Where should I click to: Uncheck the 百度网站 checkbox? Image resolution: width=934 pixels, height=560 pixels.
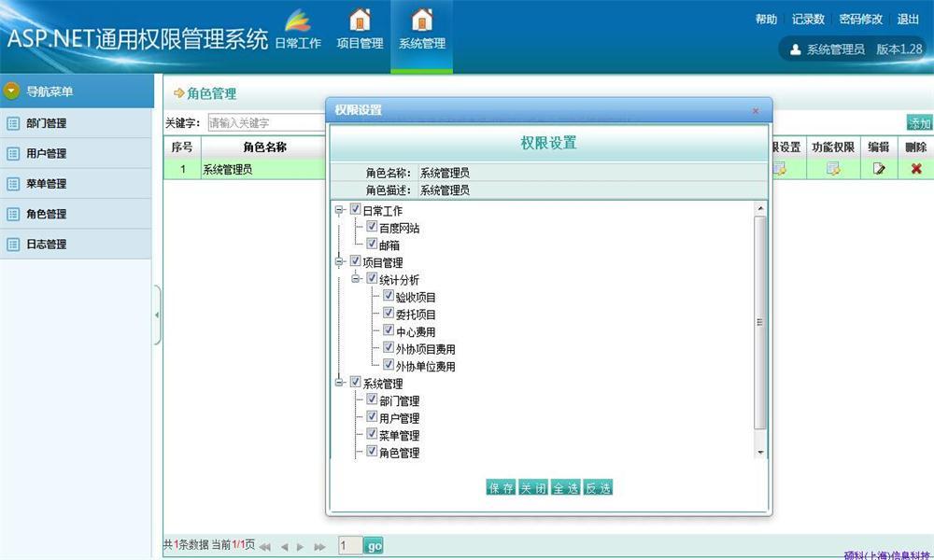tap(372, 227)
